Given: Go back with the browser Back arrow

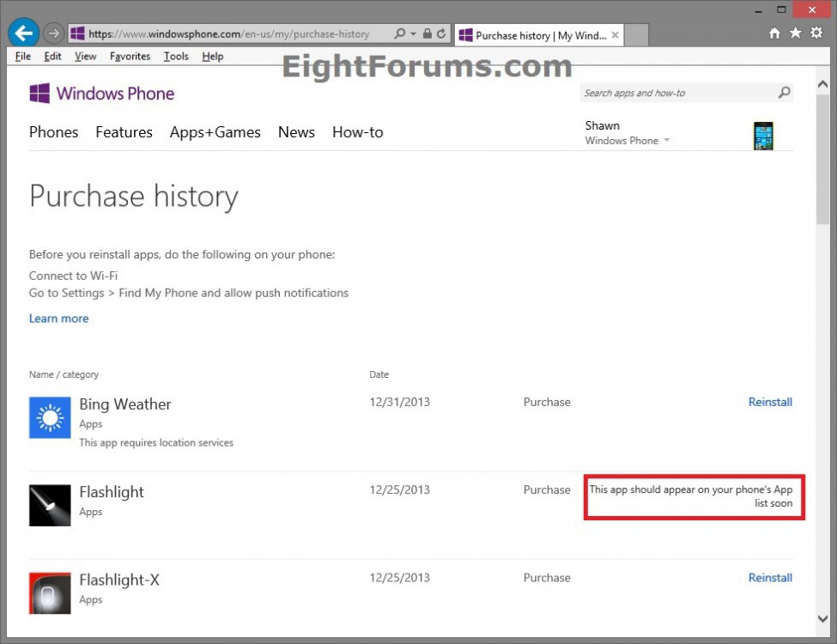Looking at the screenshot, I should [x=23, y=33].
